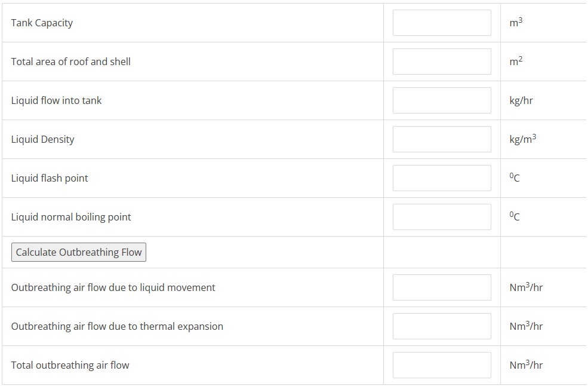Click the kg/hr unit text
This screenshot has width=588, height=386.
point(521,100)
